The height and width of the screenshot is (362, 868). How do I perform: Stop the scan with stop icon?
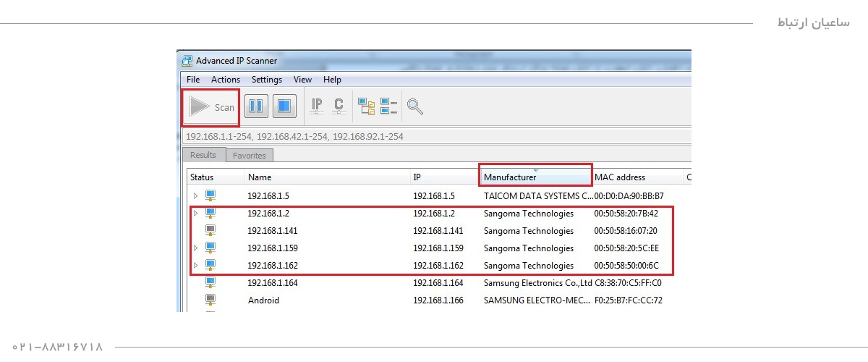tap(284, 106)
